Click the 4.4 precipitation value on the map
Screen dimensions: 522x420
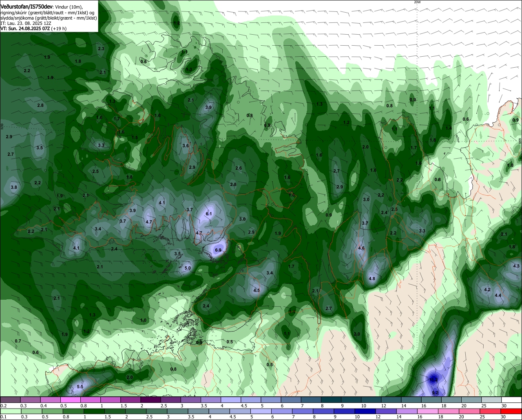[x=498, y=295]
